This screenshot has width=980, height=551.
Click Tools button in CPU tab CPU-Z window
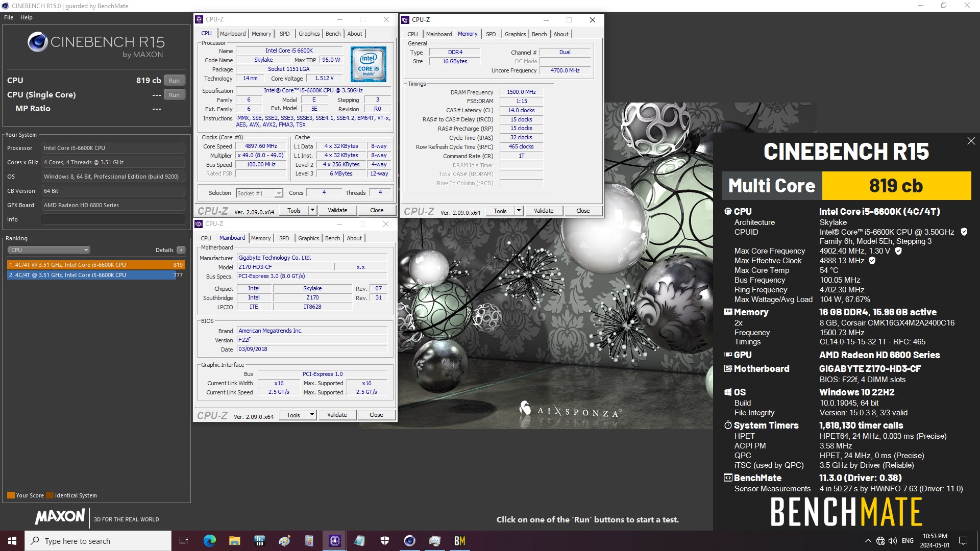[x=294, y=211]
